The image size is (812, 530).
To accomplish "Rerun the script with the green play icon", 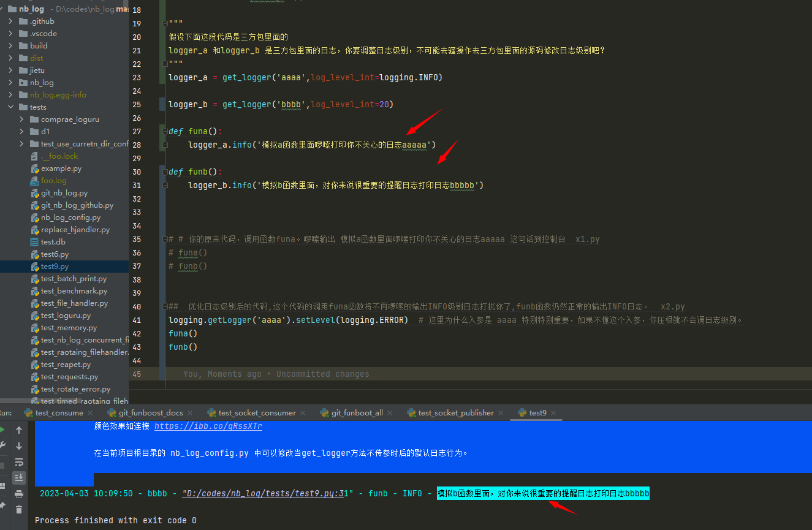I will pyautogui.click(x=2, y=430).
